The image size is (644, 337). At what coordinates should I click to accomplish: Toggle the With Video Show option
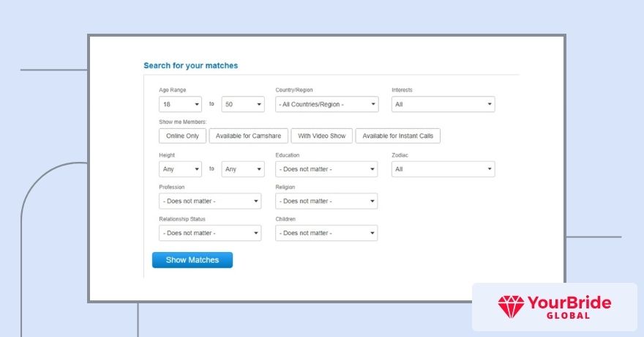[322, 136]
